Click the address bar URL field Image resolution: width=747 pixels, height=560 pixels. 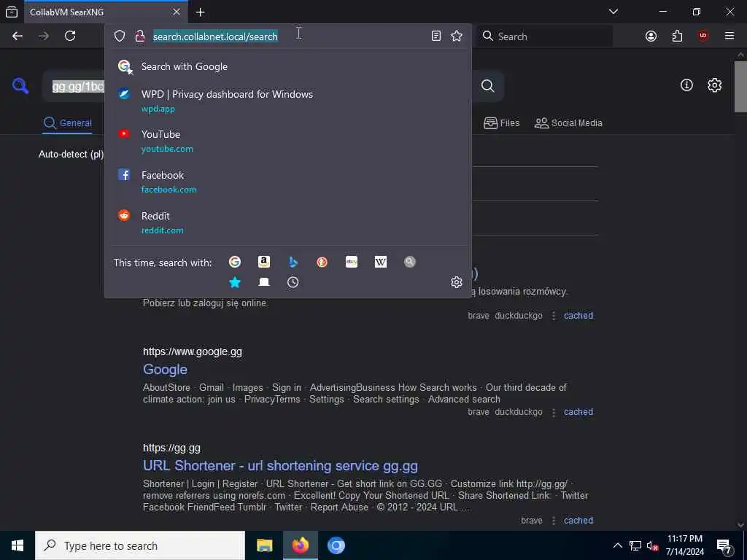[286, 36]
